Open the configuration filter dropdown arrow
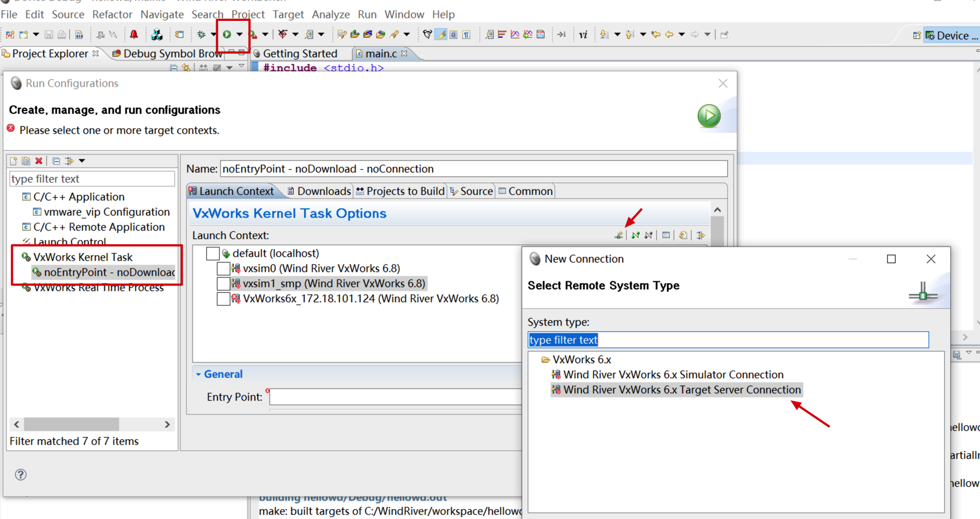This screenshot has height=519, width=980. (x=82, y=161)
